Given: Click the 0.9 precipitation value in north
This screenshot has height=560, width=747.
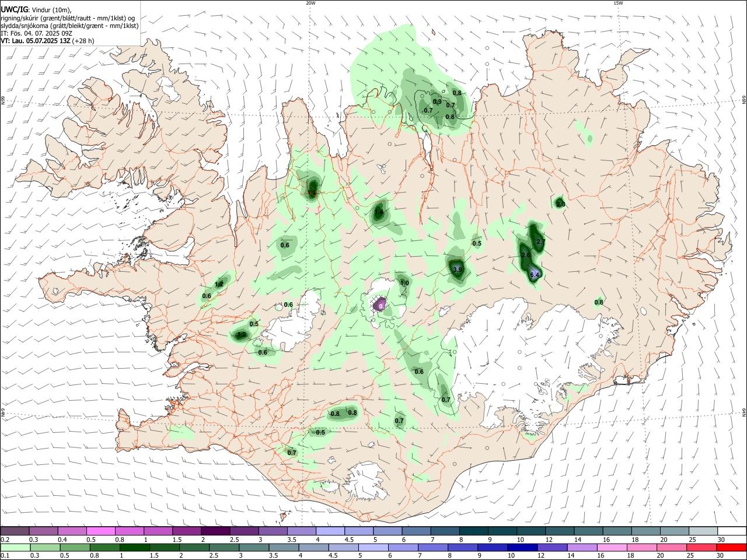Looking at the screenshot, I should 437,102.
